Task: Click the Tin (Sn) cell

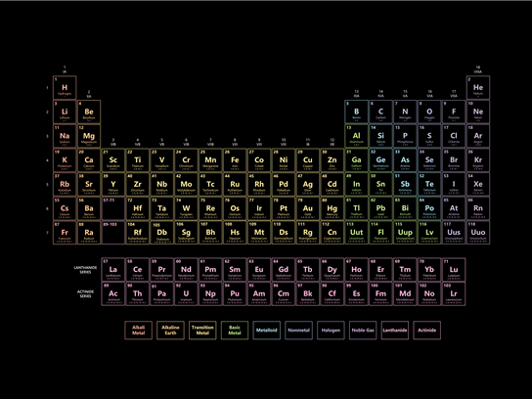Action: tap(380, 184)
